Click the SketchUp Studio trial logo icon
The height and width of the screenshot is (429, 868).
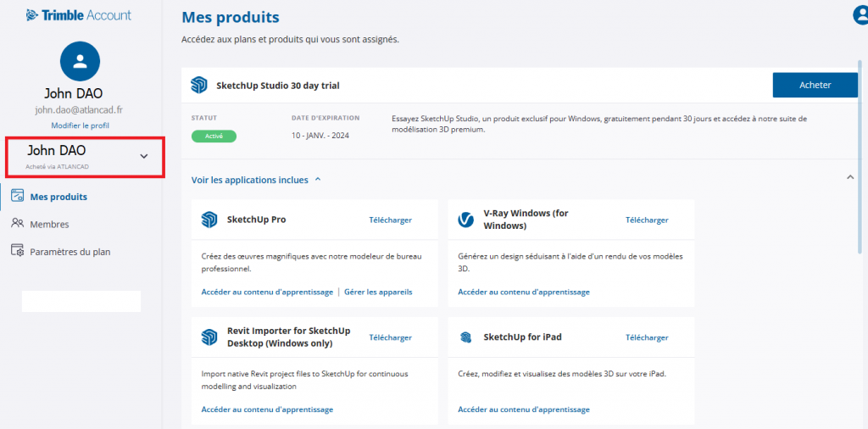198,85
